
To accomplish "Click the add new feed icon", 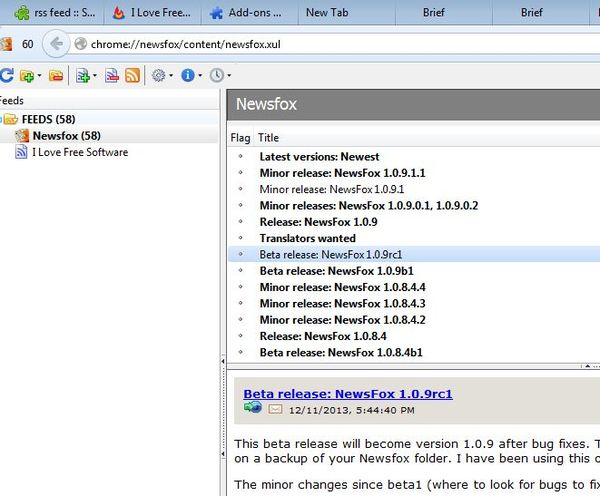I will pyautogui.click(x=84, y=75).
